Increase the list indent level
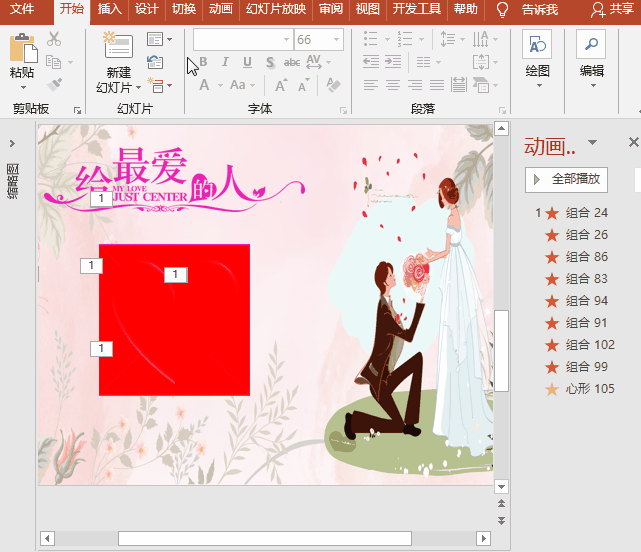Screen dimensions: 641x552 click(393, 62)
